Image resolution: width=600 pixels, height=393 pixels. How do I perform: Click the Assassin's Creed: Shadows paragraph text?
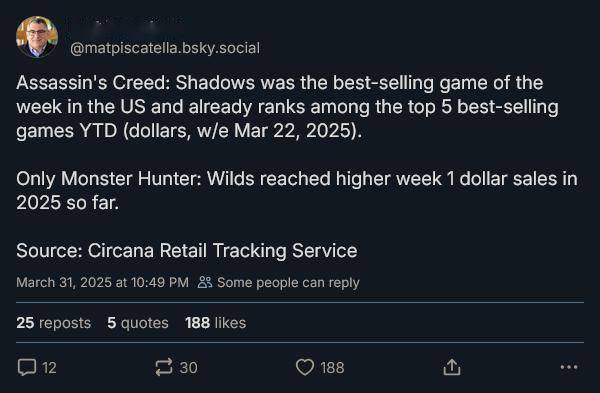[x=287, y=107]
